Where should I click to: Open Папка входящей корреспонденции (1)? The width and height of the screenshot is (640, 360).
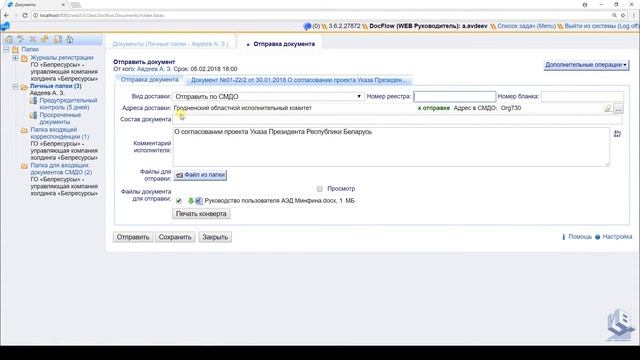[x=60, y=133]
